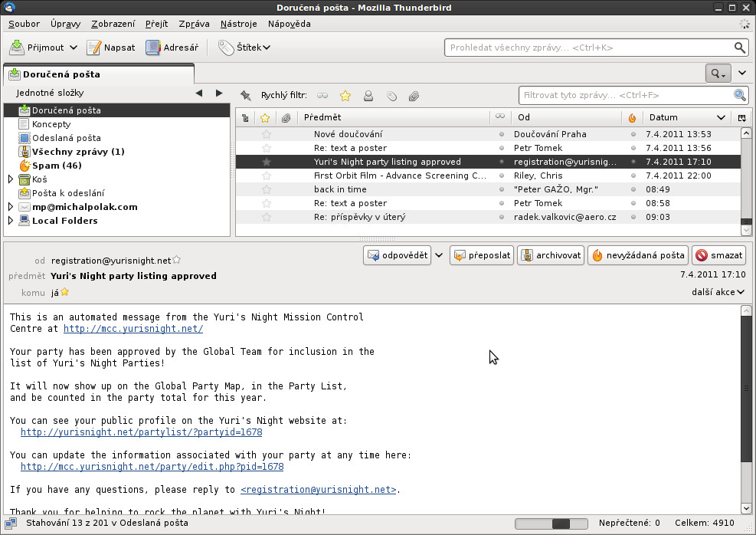Filter by attachment paperclip in quick filter

(x=414, y=96)
